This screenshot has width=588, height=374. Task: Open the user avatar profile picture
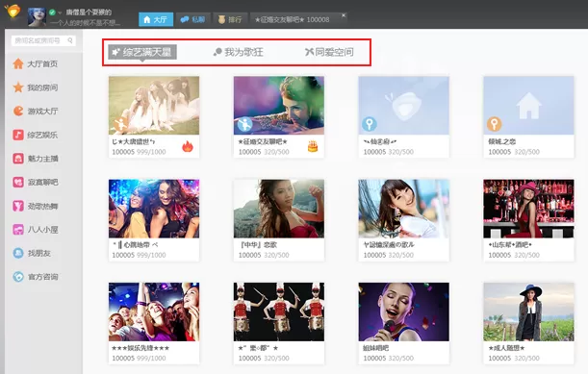point(38,17)
